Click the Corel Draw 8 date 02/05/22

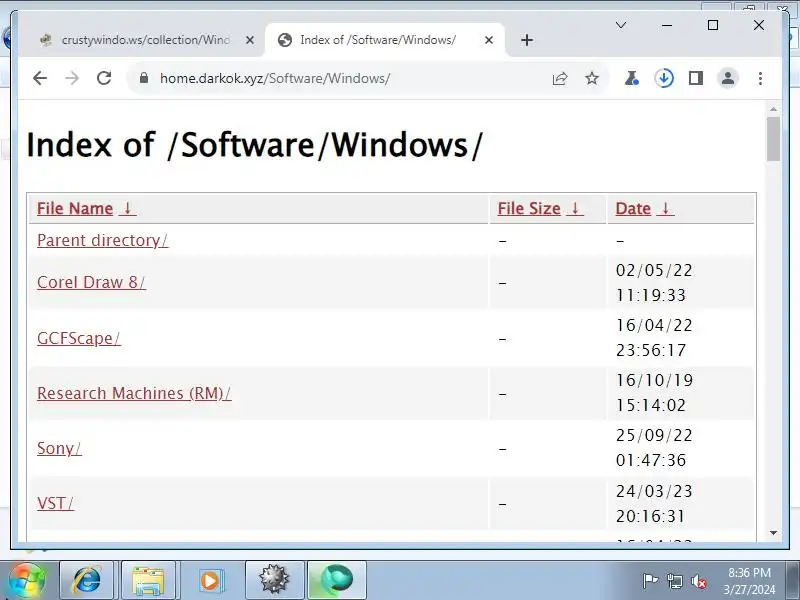point(654,270)
